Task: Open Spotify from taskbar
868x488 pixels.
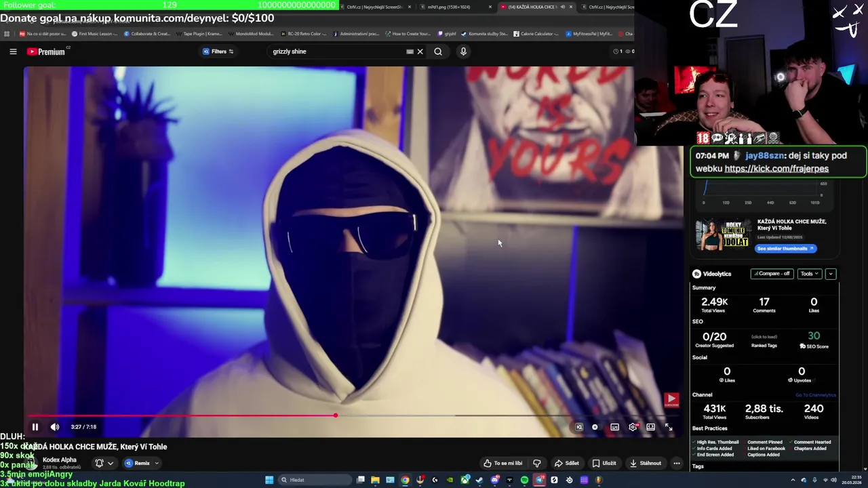Action: (524, 480)
